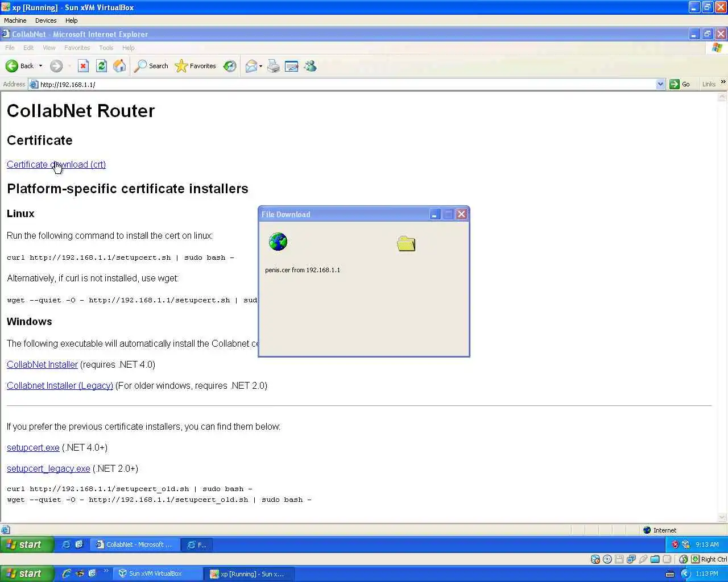The image size is (728, 582).
Task: Open the Tools menu in Internet Explorer
Action: pyautogui.click(x=106, y=48)
